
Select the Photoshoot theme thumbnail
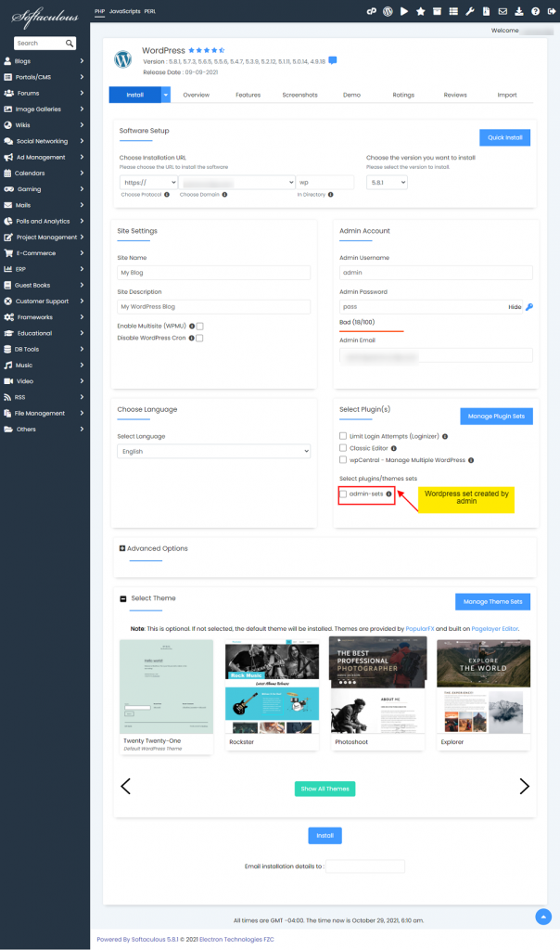377,686
